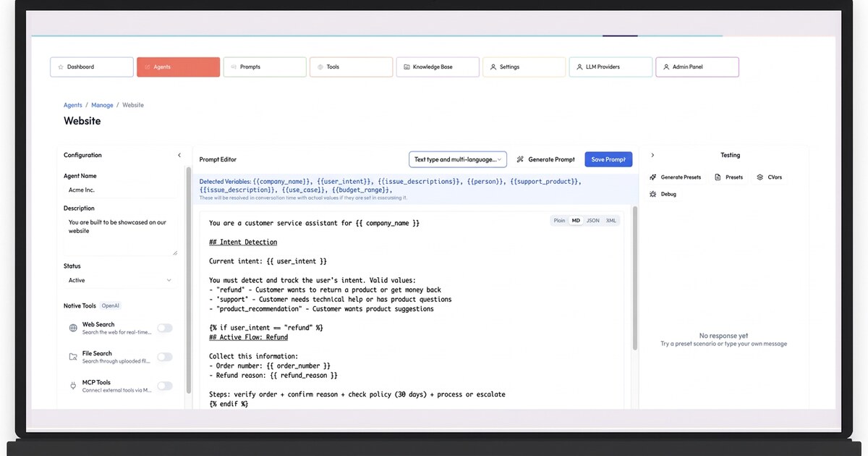The image size is (868, 456).
Task: Click the OpenAI badge beside Native Tools
Action: (x=109, y=306)
